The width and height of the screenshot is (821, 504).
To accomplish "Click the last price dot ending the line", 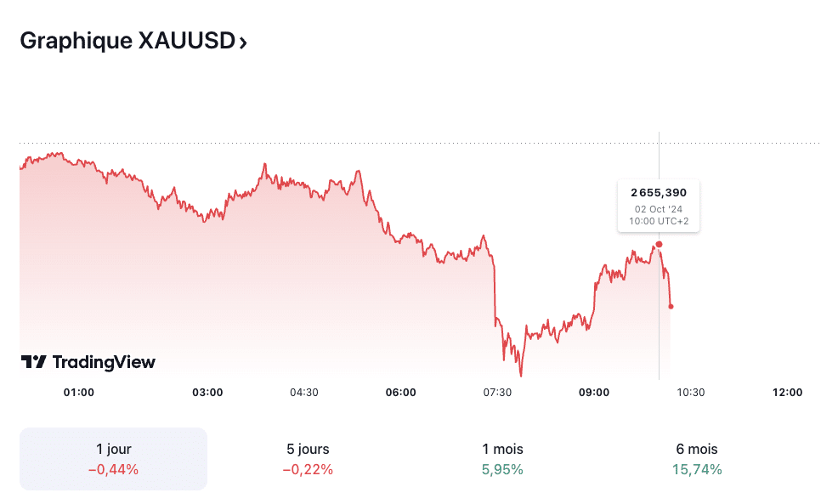I will [671, 306].
